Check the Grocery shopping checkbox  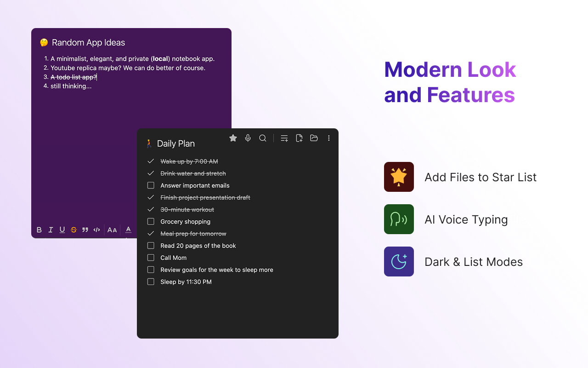pyautogui.click(x=151, y=221)
